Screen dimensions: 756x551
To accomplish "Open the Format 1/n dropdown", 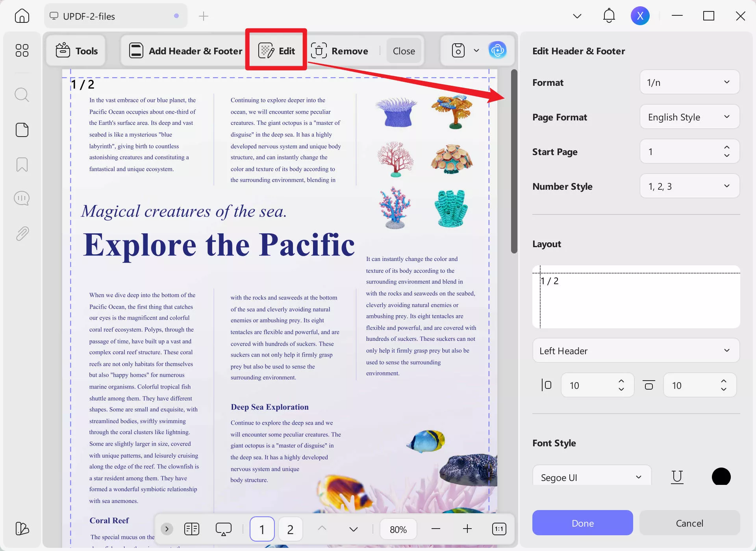I will click(x=689, y=82).
